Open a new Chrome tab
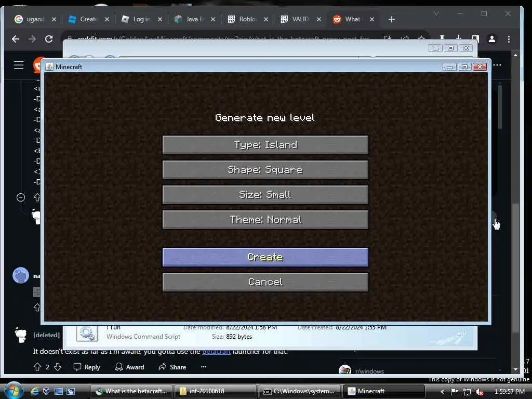The height and width of the screenshot is (399, 532). (392, 19)
